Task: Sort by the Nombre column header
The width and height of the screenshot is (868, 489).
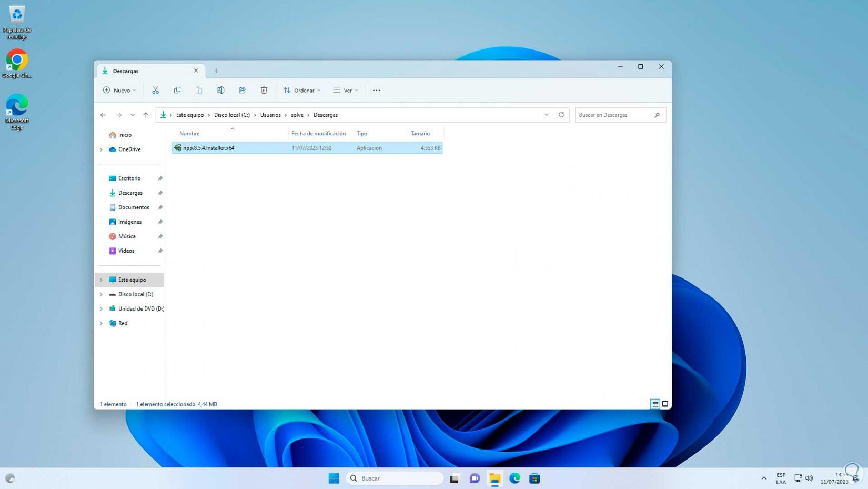Action: (189, 134)
